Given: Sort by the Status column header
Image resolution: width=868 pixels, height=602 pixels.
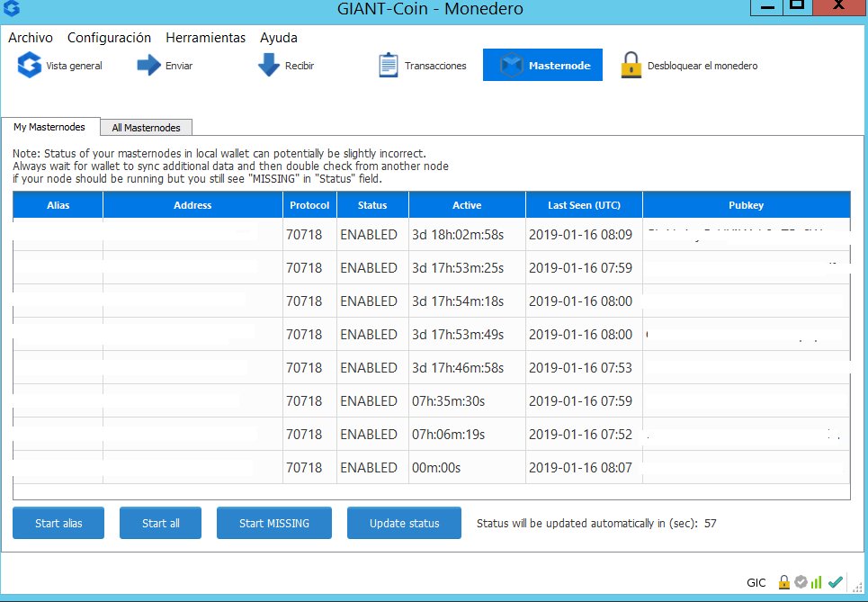Looking at the screenshot, I should point(372,205).
